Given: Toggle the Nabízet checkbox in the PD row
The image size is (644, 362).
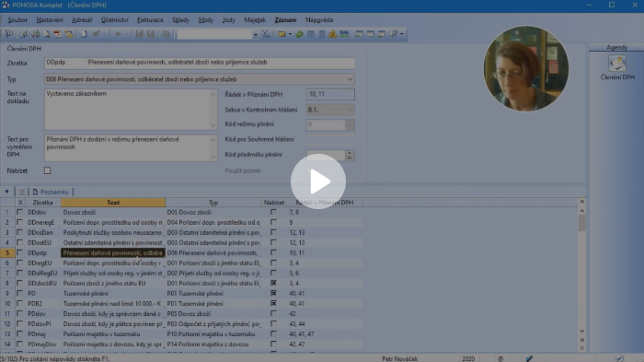Looking at the screenshot, I should click(x=273, y=293).
